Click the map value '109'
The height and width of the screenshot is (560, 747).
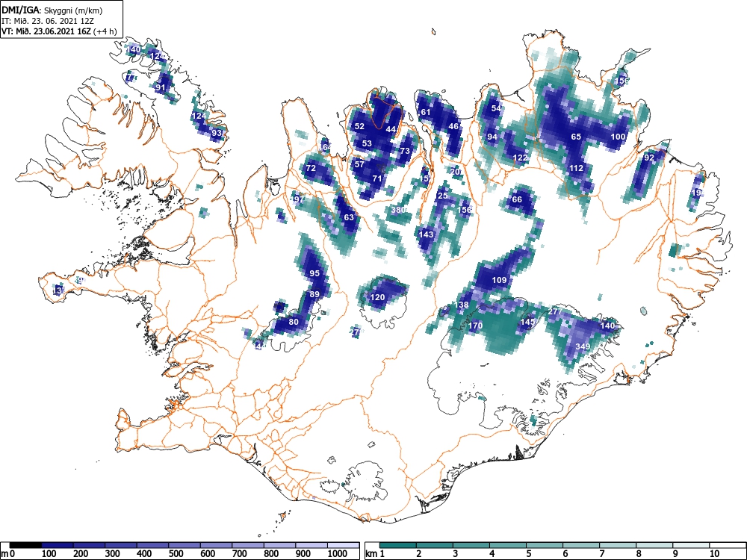499,280
